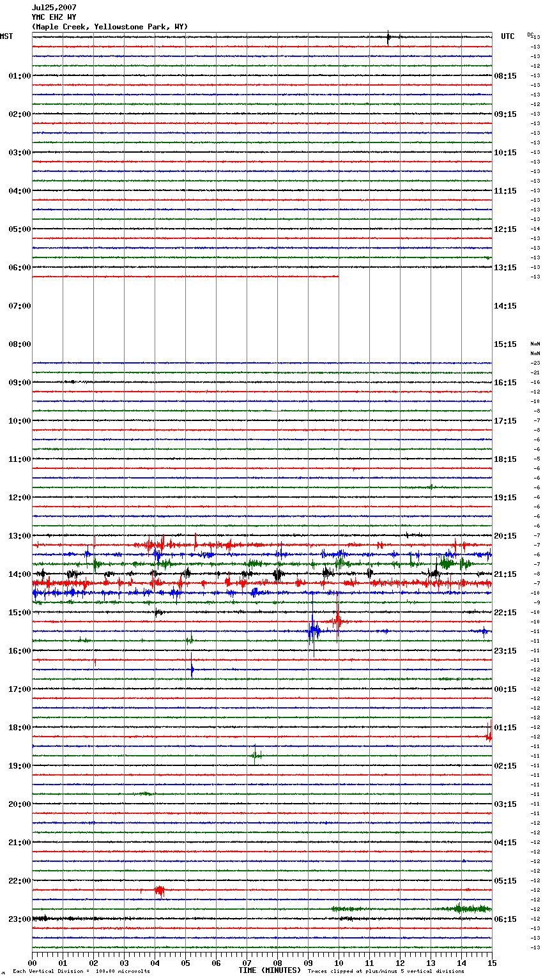Select the "22:15" UTC time label
Viewport: 543px width, 980px height.
point(505,613)
